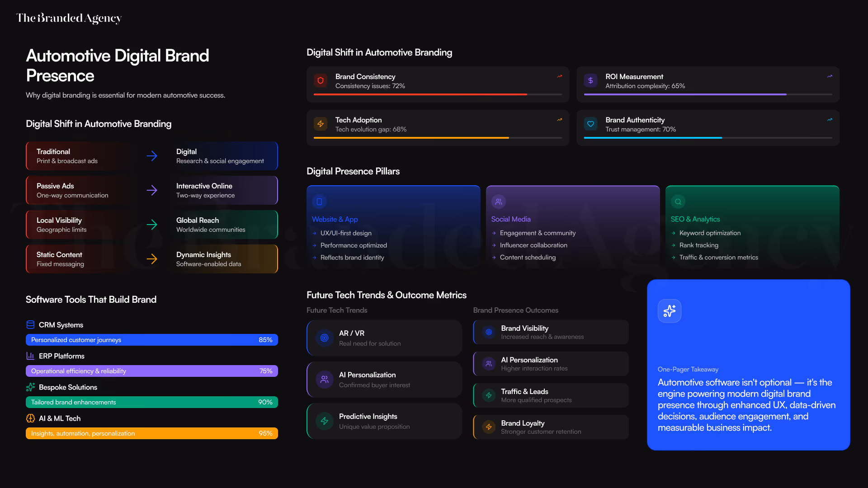
Task: Click the Brand Consistency shield icon
Action: pos(321,80)
